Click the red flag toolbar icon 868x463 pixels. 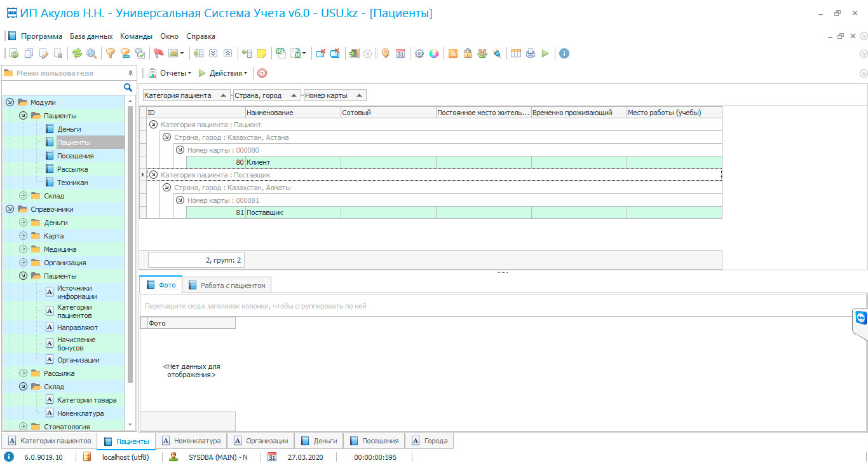[159, 53]
